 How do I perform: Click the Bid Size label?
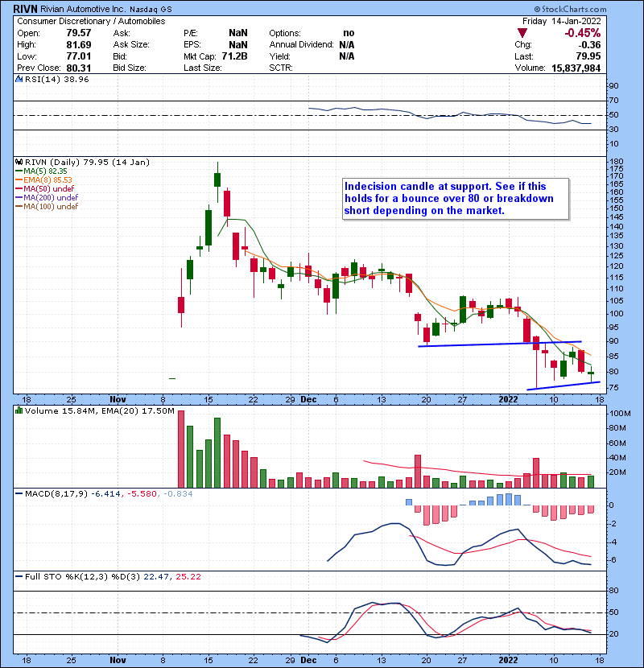[x=130, y=68]
